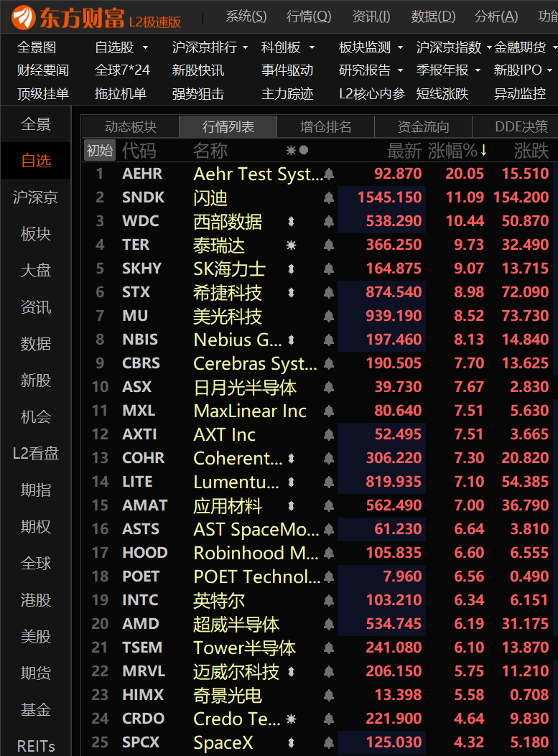The height and width of the screenshot is (756, 558).
Task: Switch to the 增仓排名 tab
Action: click(x=325, y=127)
